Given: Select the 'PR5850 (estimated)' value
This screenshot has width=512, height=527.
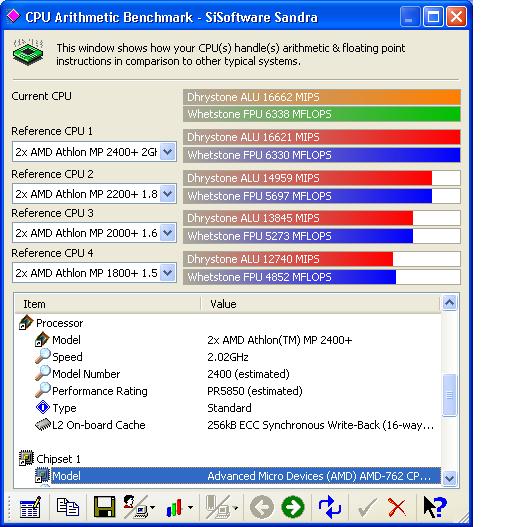Looking at the screenshot, I should click(255, 391).
